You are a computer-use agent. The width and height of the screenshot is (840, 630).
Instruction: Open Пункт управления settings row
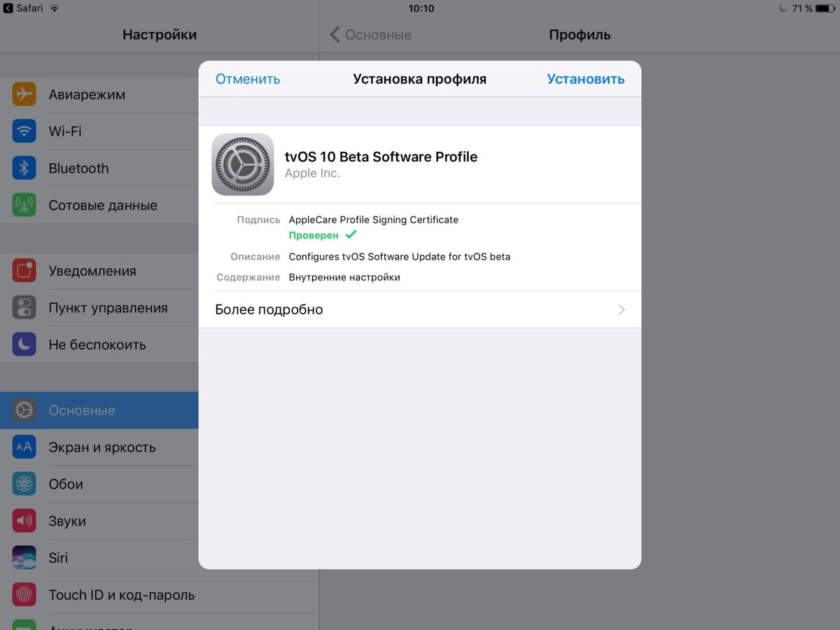99,307
